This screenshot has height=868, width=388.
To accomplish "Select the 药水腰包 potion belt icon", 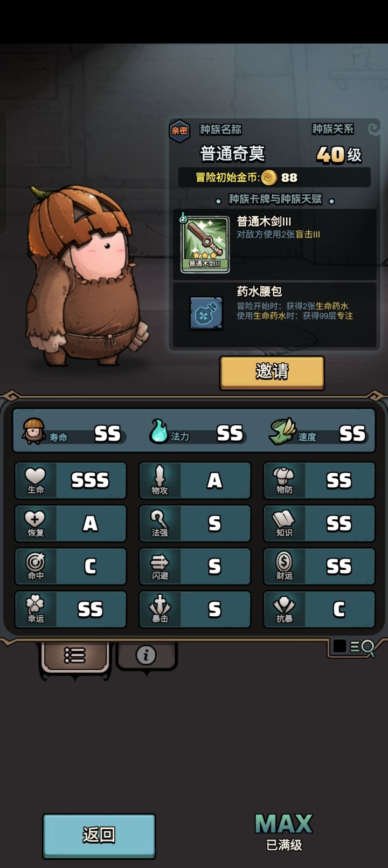I will click(206, 313).
